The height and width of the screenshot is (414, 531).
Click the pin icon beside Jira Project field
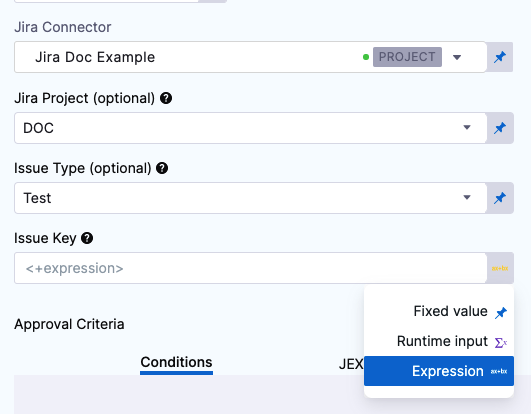tap(500, 128)
